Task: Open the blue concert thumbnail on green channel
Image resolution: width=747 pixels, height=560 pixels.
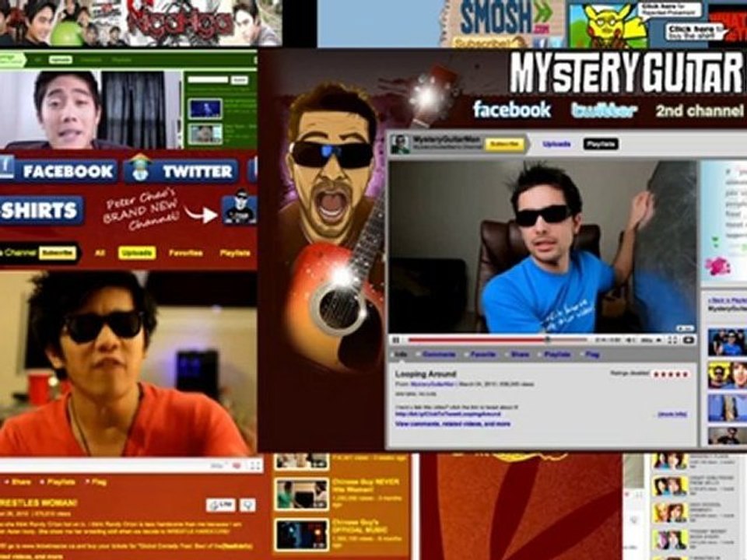Action: pyautogui.click(x=205, y=109)
